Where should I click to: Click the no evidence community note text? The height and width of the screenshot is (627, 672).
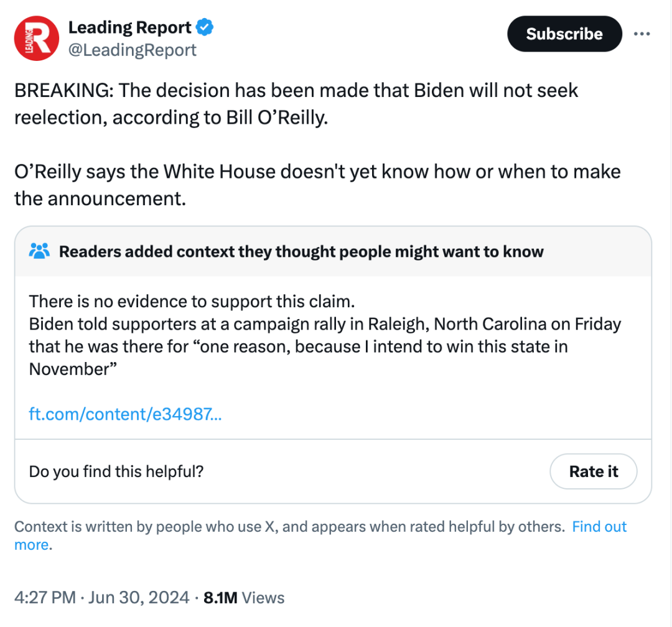point(192,301)
